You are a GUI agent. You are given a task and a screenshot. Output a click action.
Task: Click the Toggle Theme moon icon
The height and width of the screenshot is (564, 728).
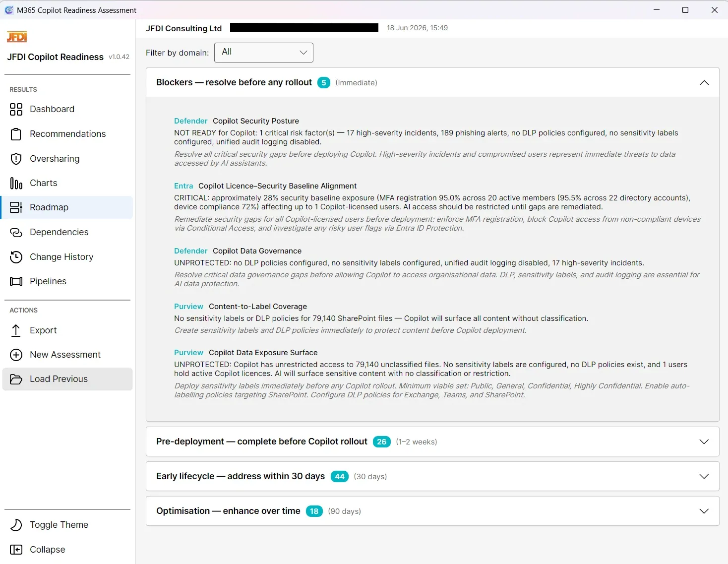16,525
